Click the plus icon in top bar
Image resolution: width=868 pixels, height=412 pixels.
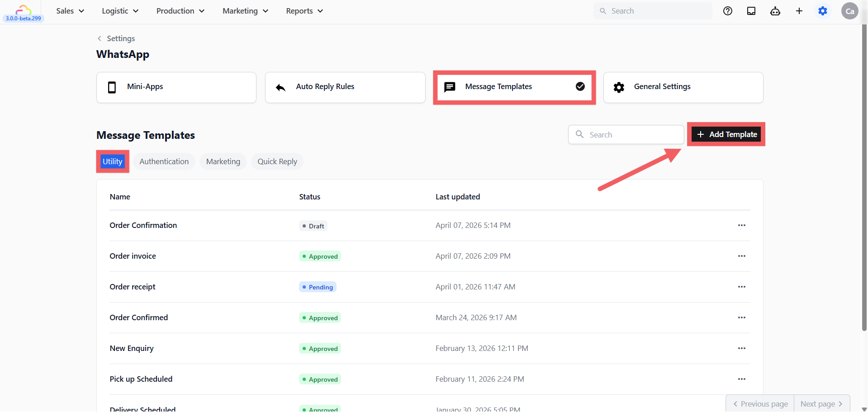799,11
